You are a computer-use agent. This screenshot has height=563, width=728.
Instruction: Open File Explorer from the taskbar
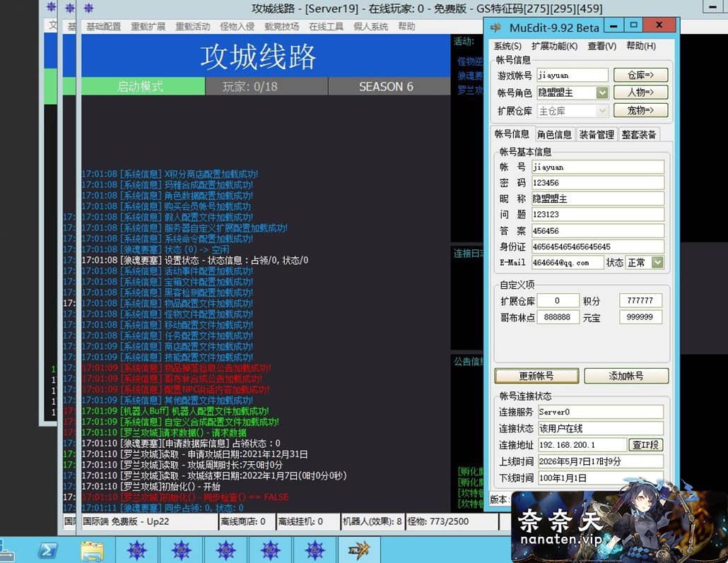pyautogui.click(x=92, y=550)
